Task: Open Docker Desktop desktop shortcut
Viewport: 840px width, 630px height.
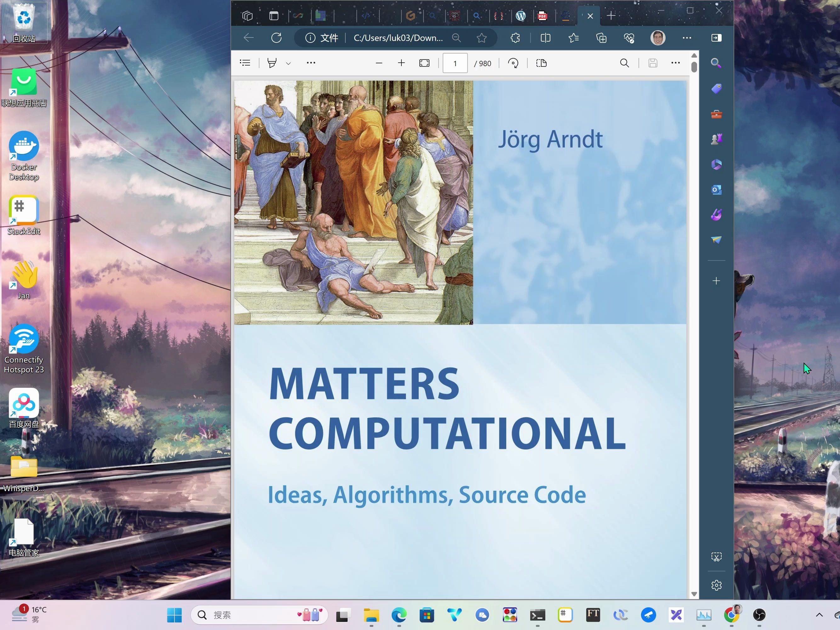Action: (x=24, y=156)
